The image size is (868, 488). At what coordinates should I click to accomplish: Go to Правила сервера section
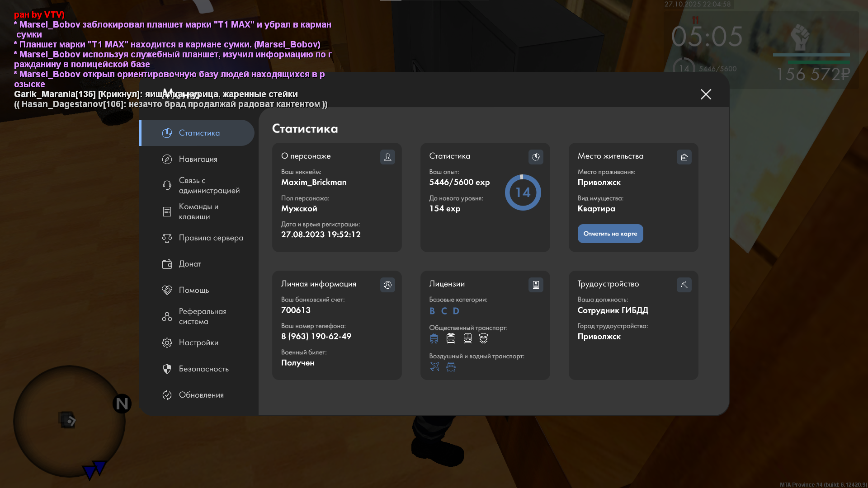pos(211,238)
